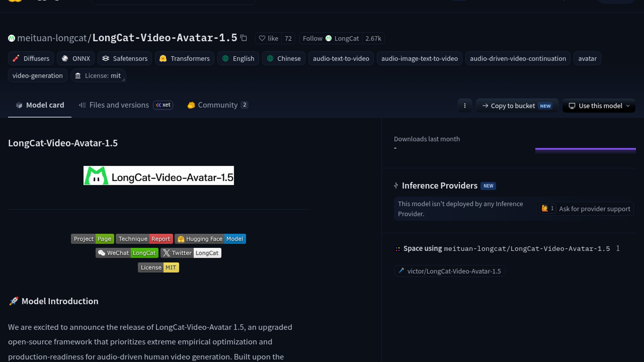Screen dimensions: 644x362
Task: Open the Technique Report badge
Action: (x=144, y=239)
